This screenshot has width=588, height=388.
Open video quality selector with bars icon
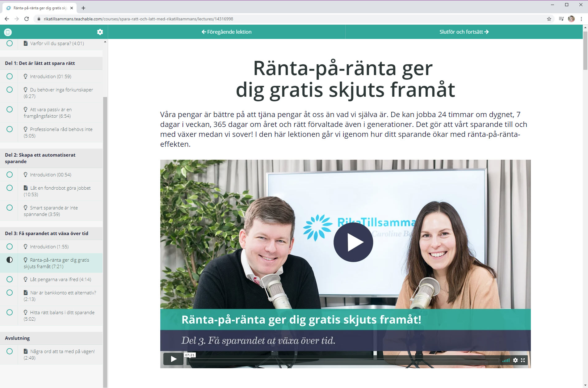(506, 360)
